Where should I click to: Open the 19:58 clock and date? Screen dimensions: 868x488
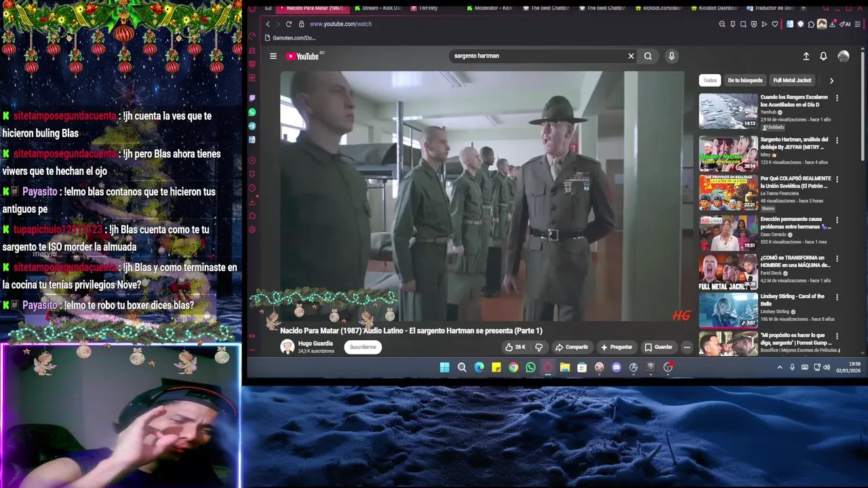tap(849, 367)
